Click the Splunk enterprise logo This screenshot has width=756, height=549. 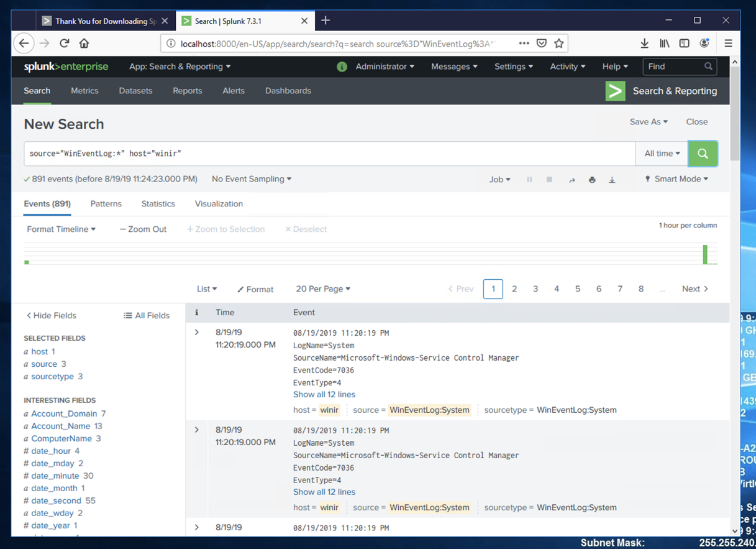coord(66,67)
